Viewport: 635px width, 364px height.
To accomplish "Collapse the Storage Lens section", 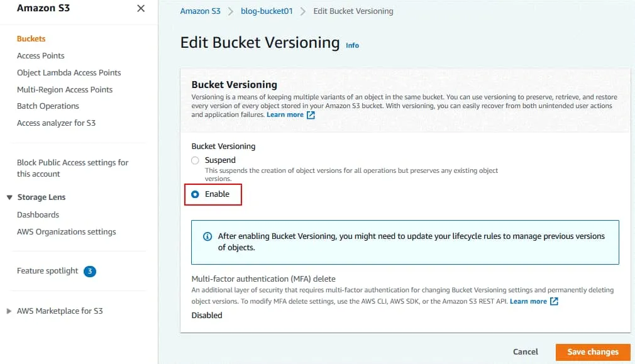I will pyautogui.click(x=9, y=197).
